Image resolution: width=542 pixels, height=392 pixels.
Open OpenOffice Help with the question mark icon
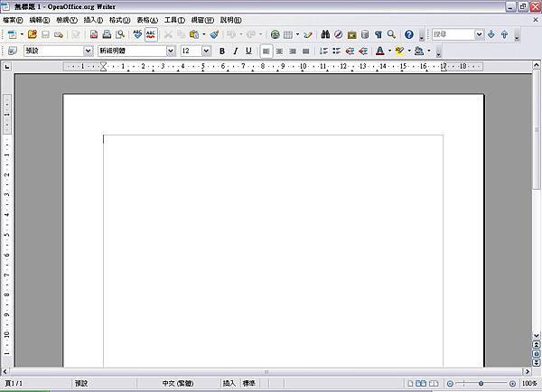pyautogui.click(x=409, y=34)
